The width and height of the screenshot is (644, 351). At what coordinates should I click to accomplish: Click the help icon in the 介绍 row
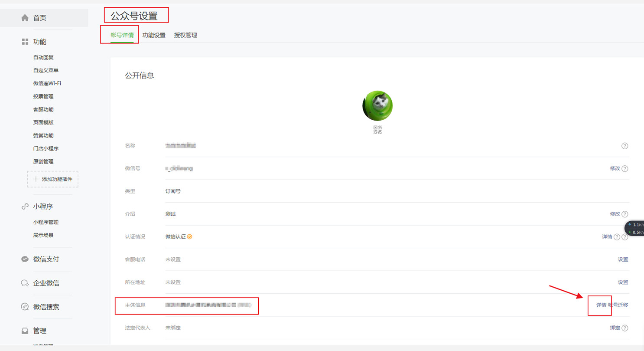624,214
